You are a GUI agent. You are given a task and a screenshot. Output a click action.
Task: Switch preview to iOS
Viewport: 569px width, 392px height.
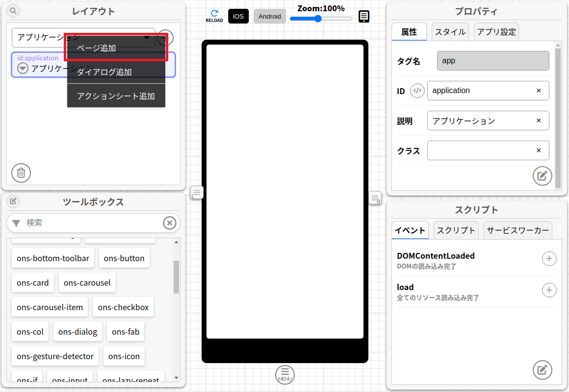pos(238,16)
